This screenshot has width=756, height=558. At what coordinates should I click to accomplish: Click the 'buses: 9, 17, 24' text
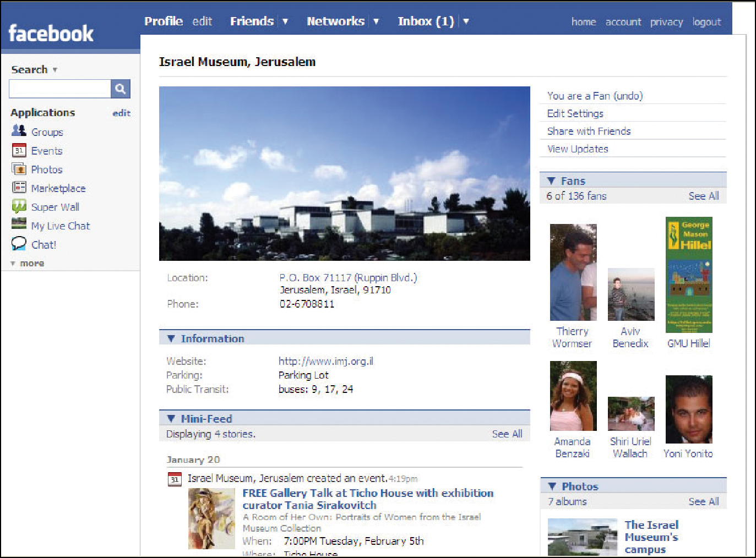coord(316,389)
